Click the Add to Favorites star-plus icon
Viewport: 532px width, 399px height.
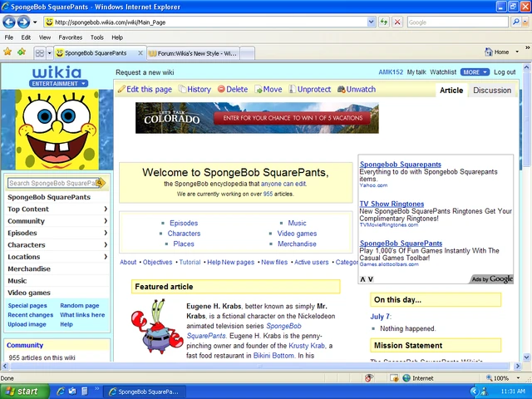pos(22,52)
